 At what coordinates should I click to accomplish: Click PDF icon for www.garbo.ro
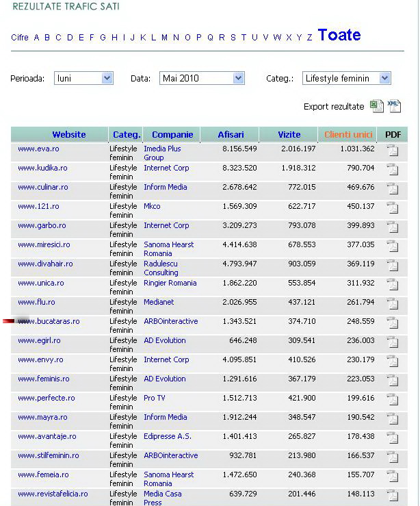pyautogui.click(x=392, y=228)
